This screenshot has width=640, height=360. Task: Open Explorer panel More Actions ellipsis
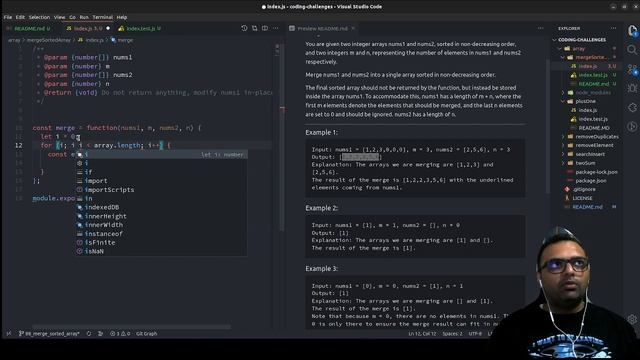[x=613, y=28]
